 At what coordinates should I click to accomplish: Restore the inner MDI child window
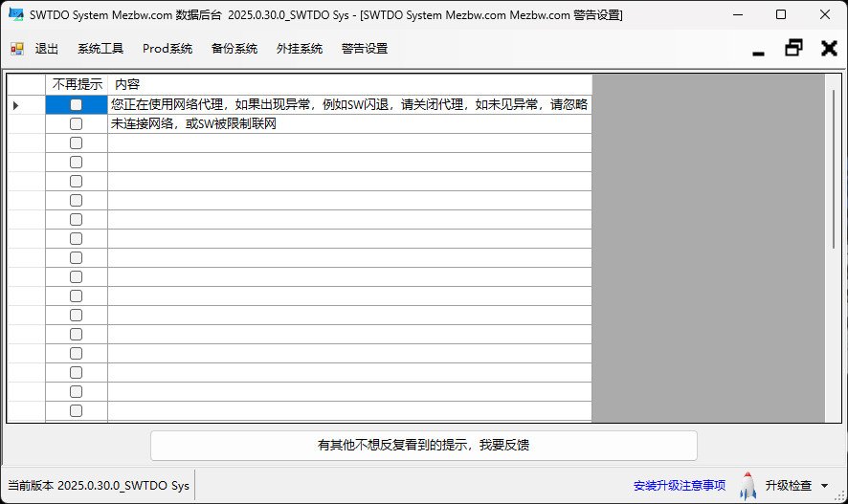pyautogui.click(x=793, y=49)
